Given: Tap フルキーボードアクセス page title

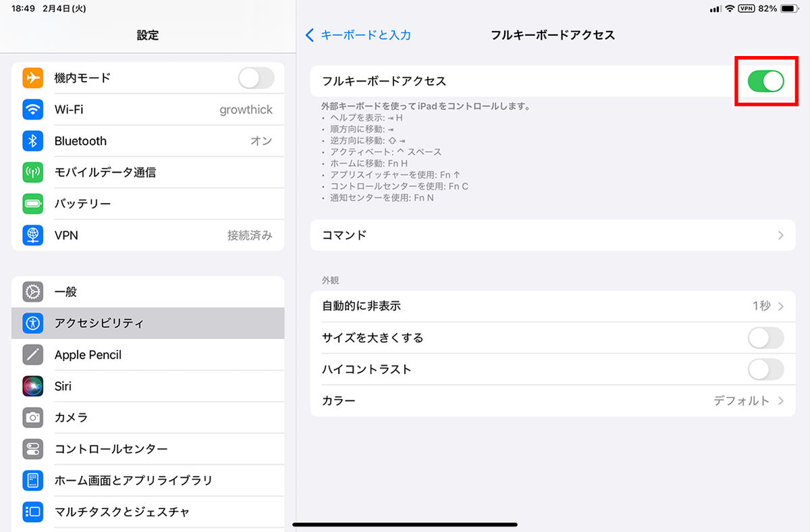Looking at the screenshot, I should coord(553,35).
